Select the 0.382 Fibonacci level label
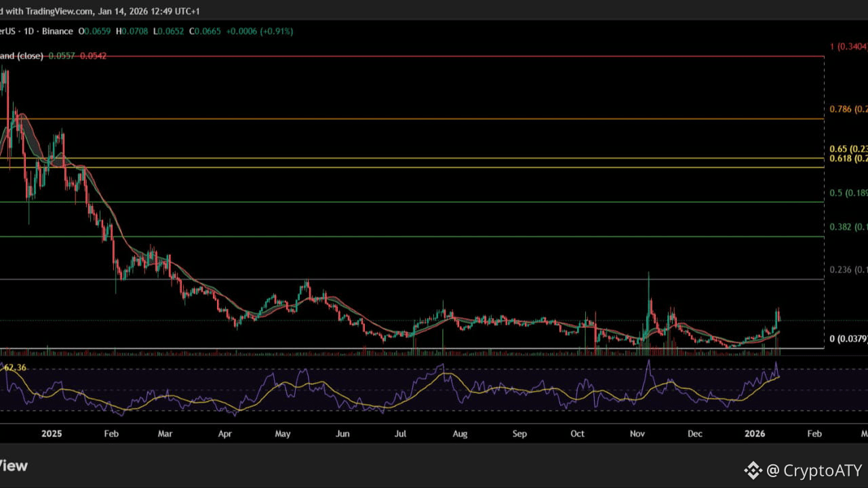868x488 pixels. (x=848, y=227)
